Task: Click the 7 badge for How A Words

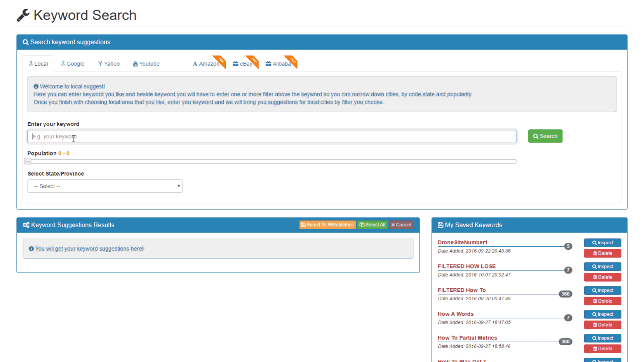Action: [x=568, y=318]
